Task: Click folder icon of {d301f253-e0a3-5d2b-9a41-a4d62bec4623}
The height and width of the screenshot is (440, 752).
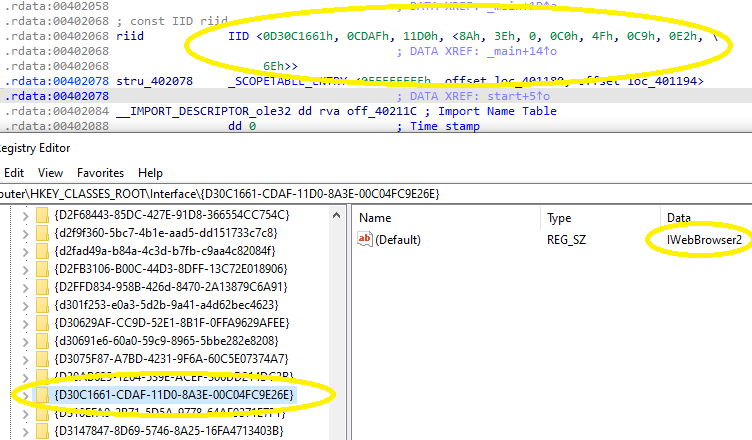Action: (41, 305)
